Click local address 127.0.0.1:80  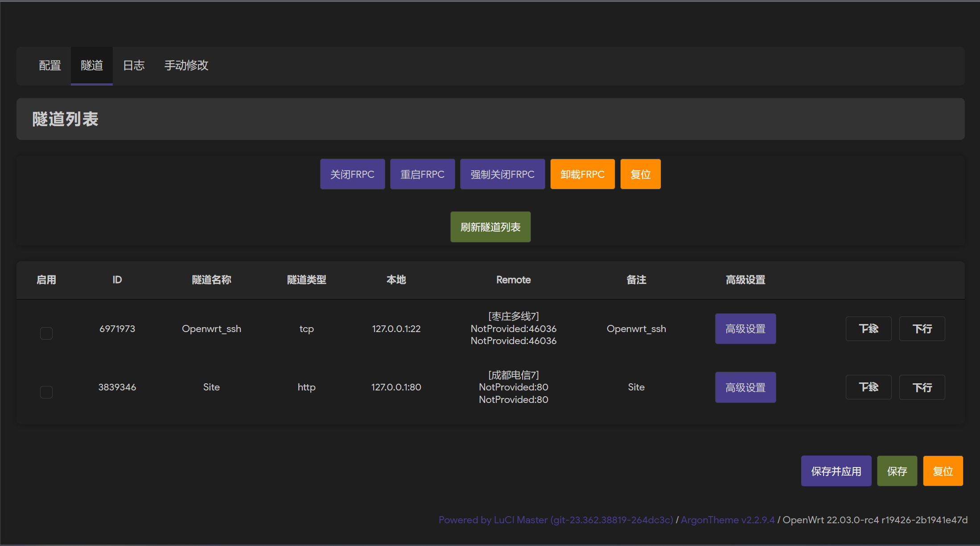[396, 387]
